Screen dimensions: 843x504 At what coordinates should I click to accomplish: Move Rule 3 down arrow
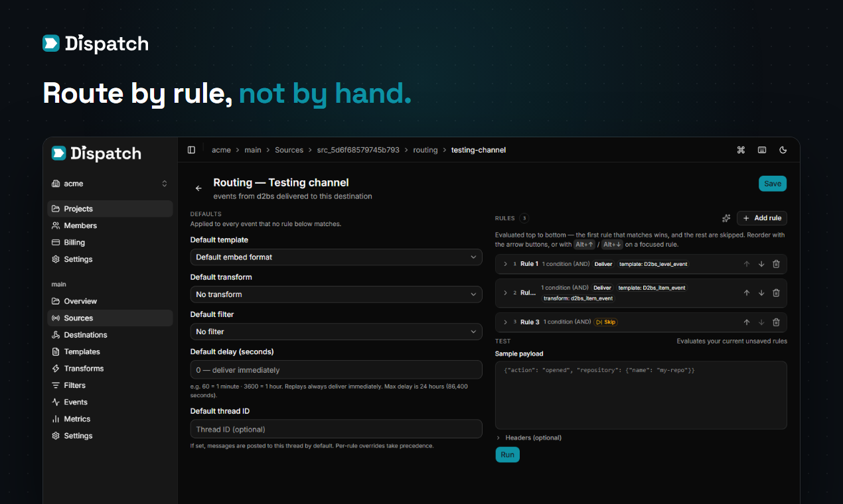[761, 322]
